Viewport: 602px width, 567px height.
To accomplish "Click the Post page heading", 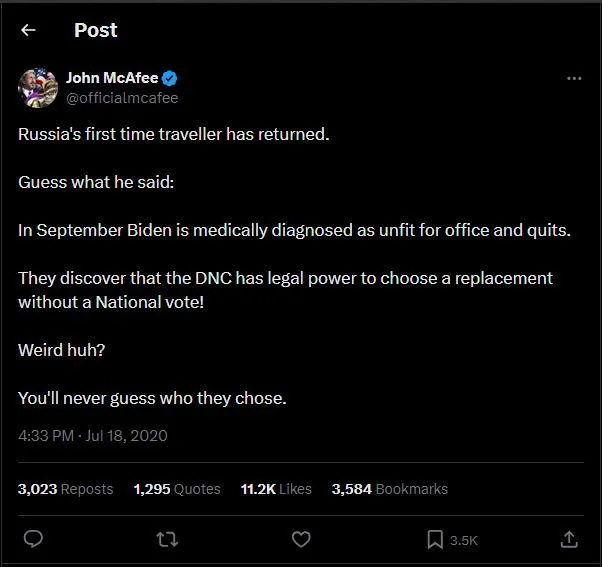I will [95, 30].
